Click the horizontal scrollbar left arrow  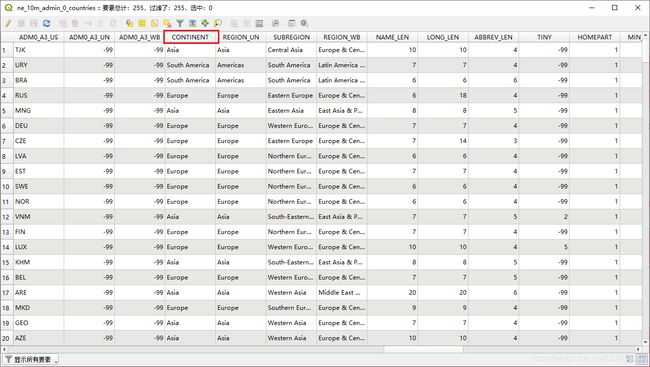(x=4, y=349)
